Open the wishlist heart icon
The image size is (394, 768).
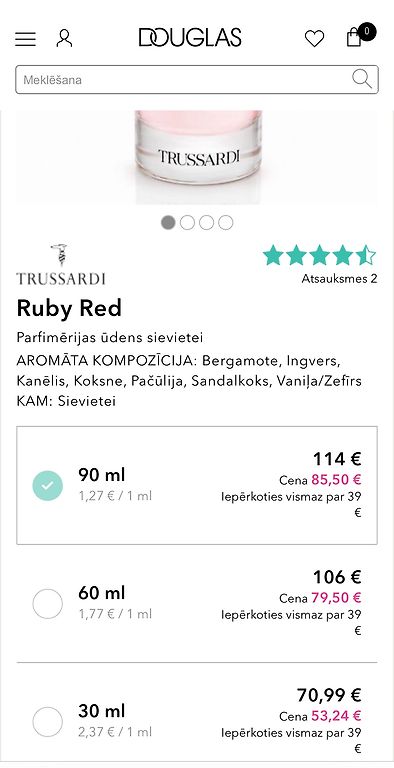click(x=315, y=38)
